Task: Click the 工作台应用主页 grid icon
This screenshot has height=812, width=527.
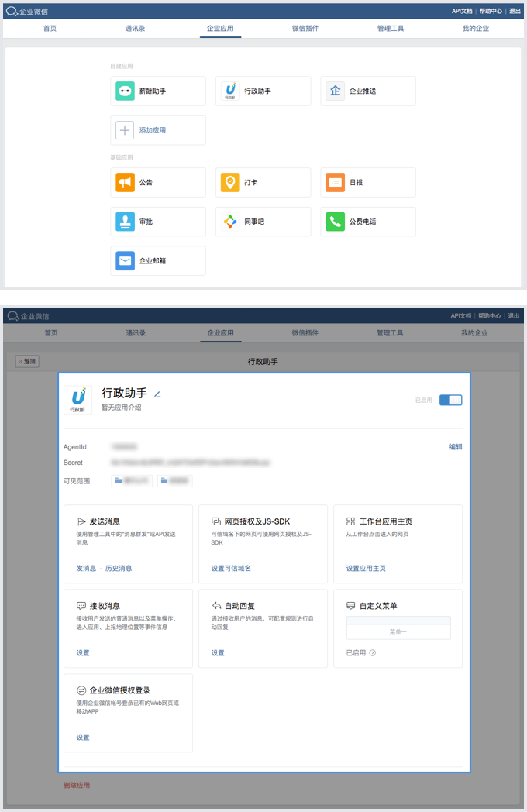Action: 351,521
